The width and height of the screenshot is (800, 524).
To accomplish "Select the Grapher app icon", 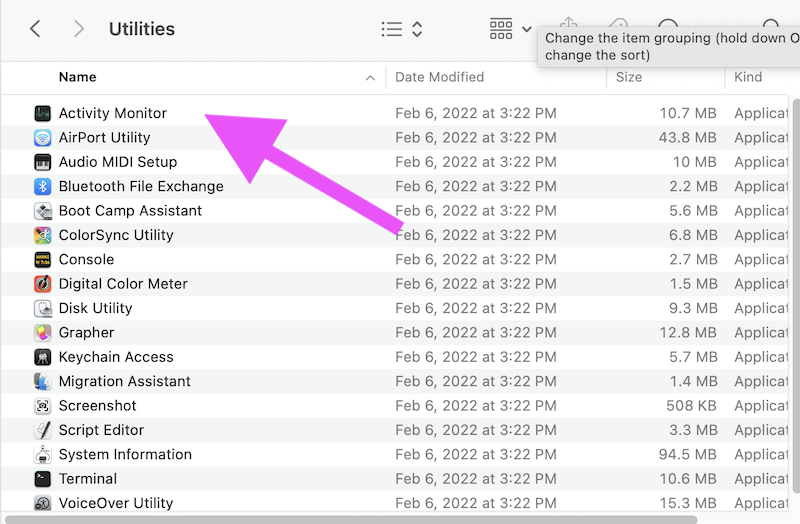I will 42,333.
